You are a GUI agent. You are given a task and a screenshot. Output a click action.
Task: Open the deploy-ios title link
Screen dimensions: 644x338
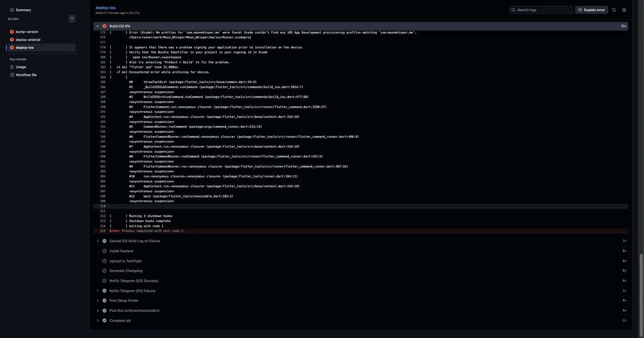(105, 8)
